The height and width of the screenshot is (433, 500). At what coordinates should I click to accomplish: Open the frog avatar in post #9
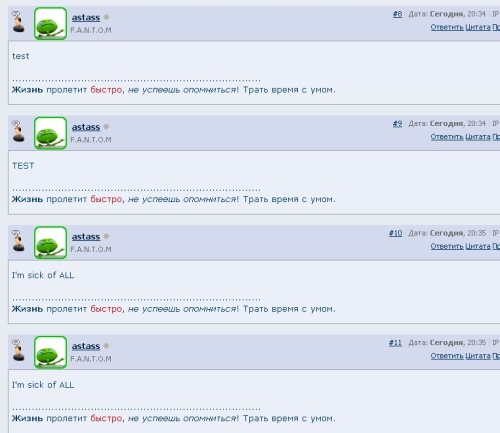click(50, 133)
